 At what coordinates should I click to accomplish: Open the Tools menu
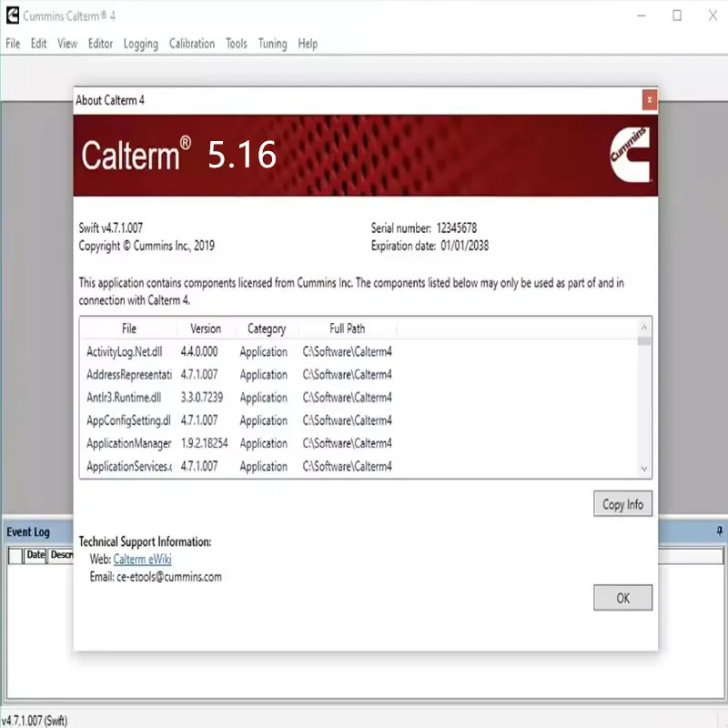point(236,43)
